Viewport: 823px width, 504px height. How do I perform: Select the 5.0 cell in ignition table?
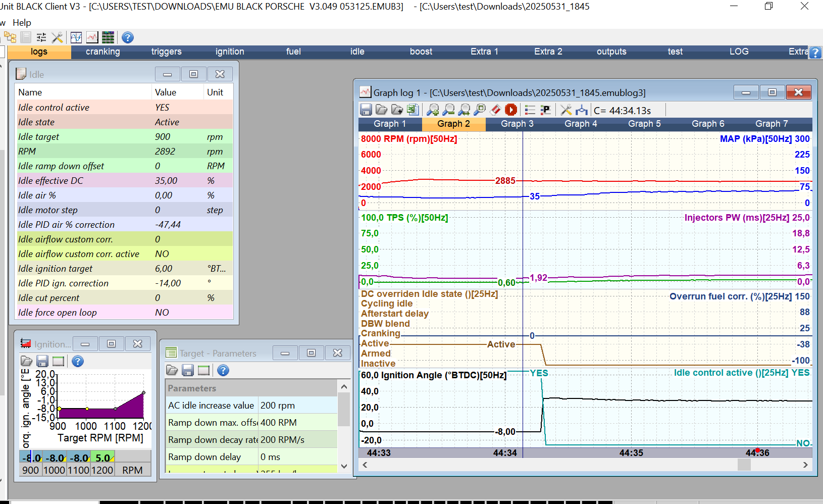103,458
